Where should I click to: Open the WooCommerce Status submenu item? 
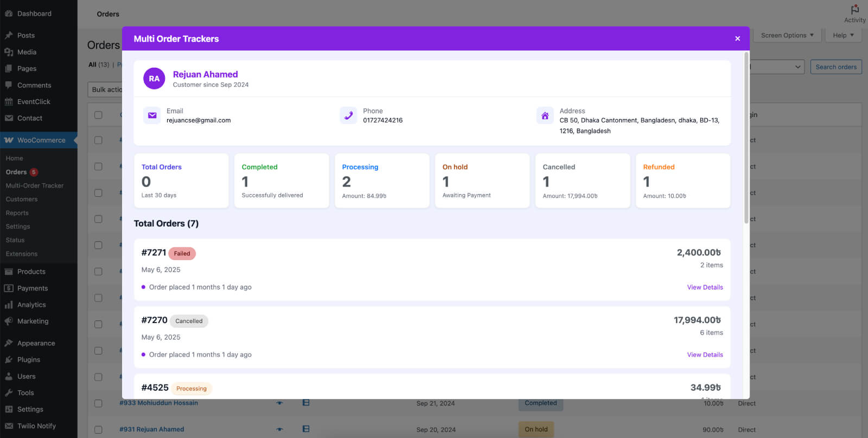[x=15, y=240]
